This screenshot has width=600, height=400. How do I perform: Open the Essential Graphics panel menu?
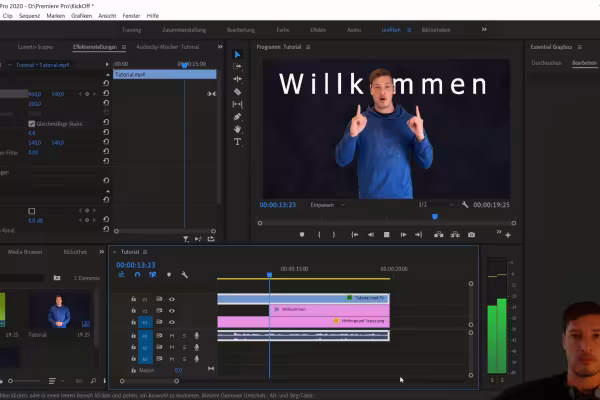[580, 47]
